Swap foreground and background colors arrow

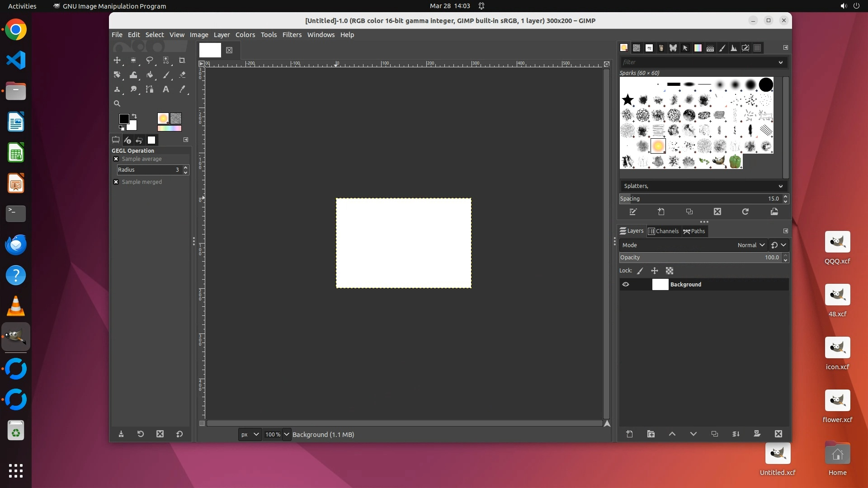[x=134, y=116]
